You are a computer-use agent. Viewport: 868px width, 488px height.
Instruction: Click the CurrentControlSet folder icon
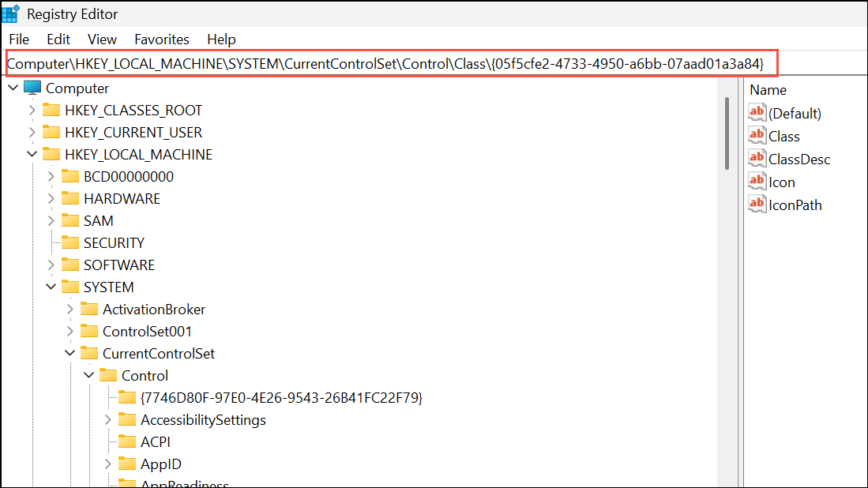tap(89, 353)
